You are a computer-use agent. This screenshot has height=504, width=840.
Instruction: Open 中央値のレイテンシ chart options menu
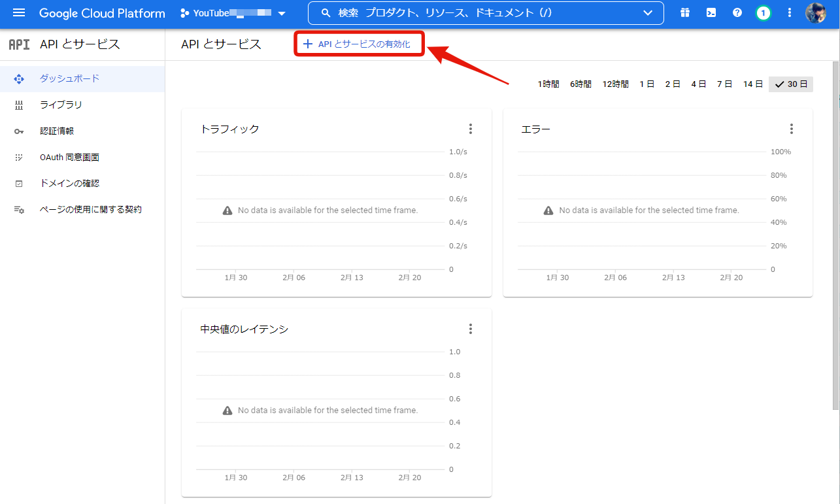click(x=470, y=329)
